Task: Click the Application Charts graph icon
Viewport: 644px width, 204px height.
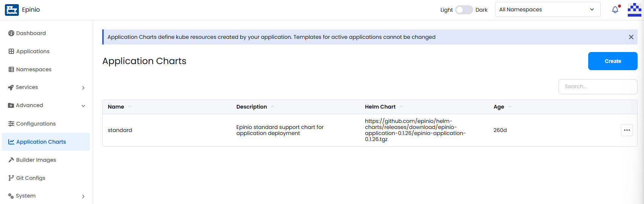Action: point(11,142)
